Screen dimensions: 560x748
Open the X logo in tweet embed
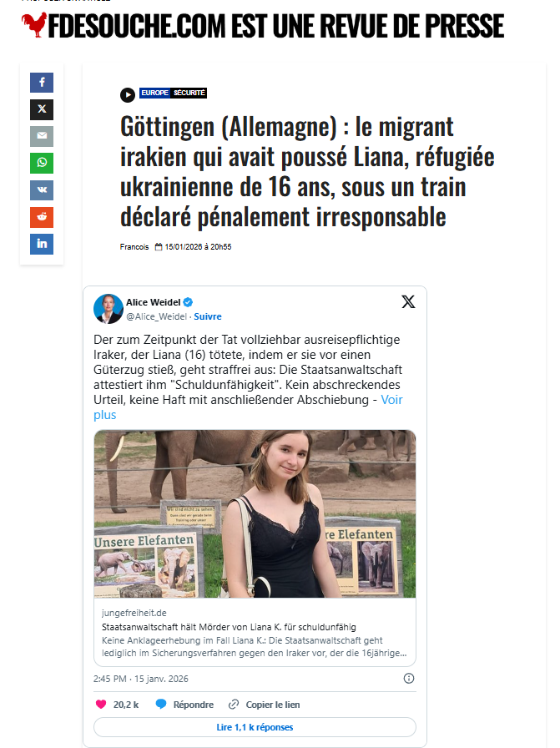[x=408, y=301]
